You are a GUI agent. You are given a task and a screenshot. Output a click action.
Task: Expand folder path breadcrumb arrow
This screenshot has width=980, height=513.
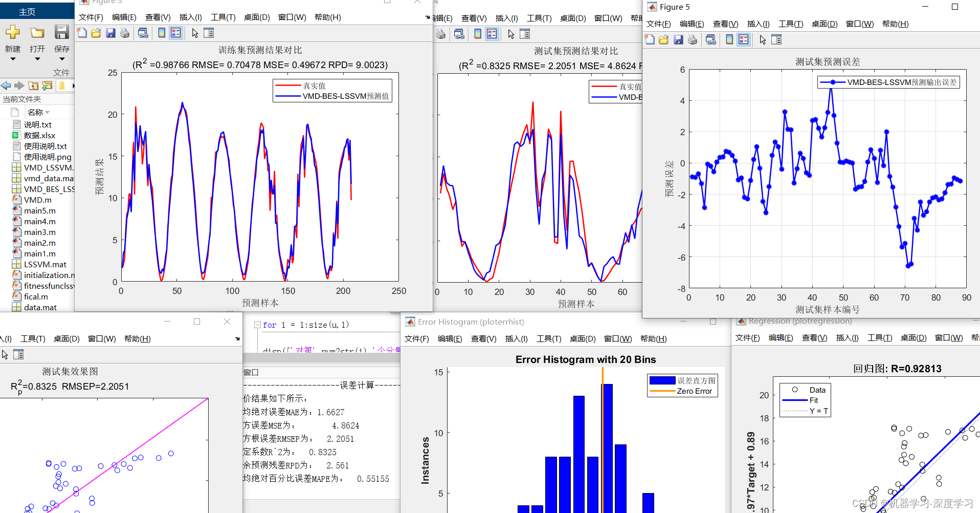click(73, 85)
